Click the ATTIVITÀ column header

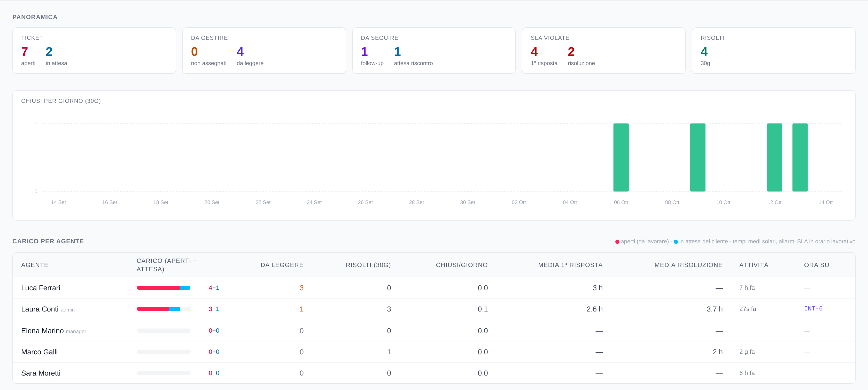[754, 265]
